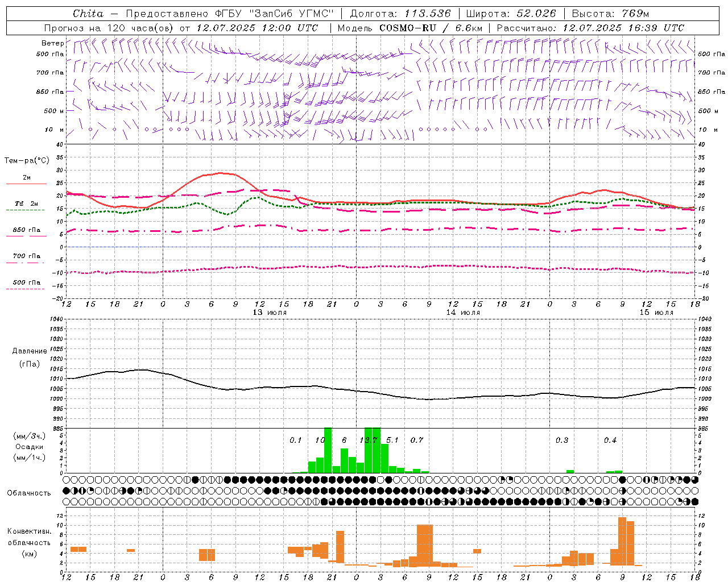Screen dimensions: 728x582
Task: Select the 2м temperature legend entry
Action: pyautogui.click(x=27, y=178)
